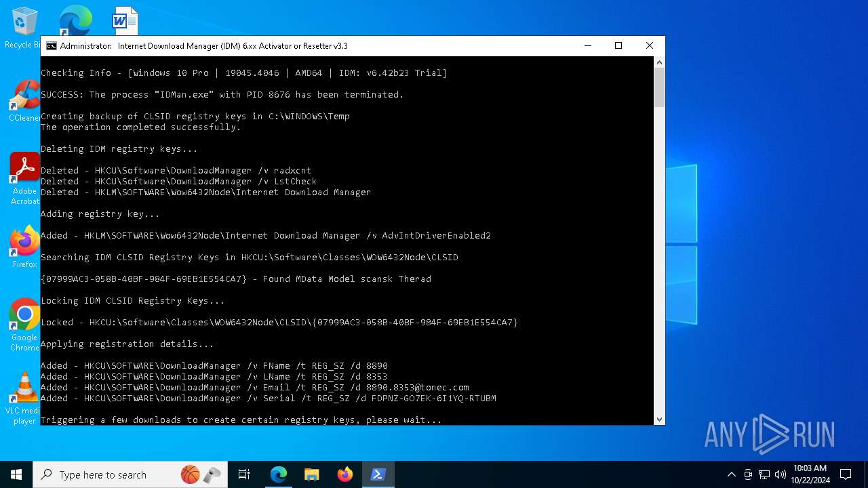
Task: Click the 'Deleted' line ending in radxcnt
Action: (x=176, y=171)
